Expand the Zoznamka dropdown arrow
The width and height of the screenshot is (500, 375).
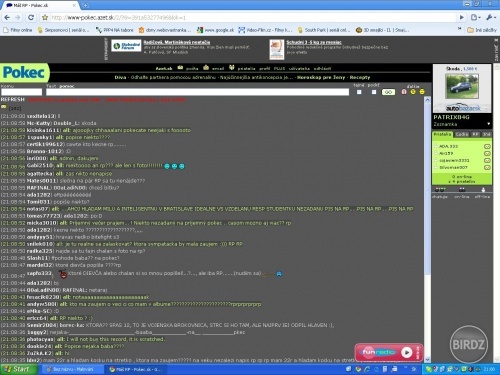point(489,124)
